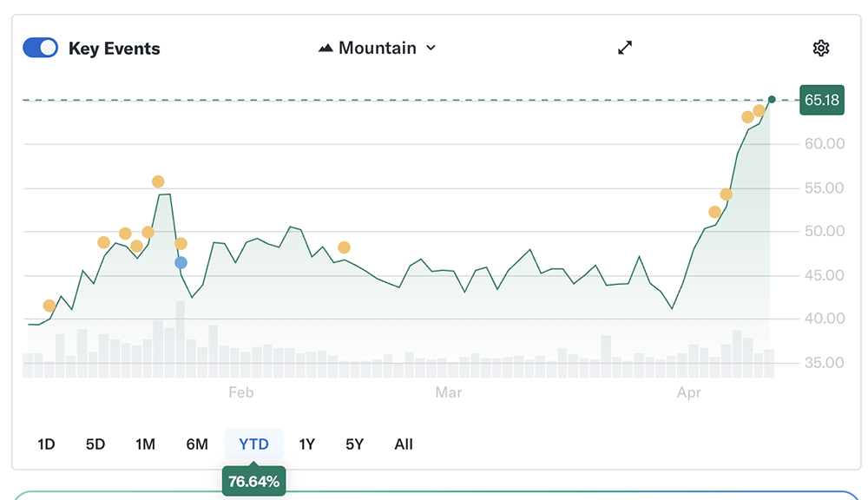Toggle the Key Events switch off
868x500 pixels.
tap(41, 49)
